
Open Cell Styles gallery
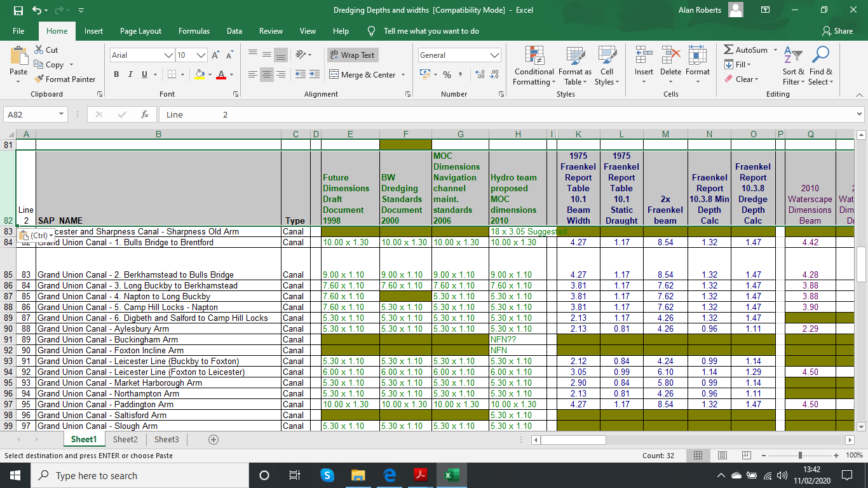pos(607,65)
